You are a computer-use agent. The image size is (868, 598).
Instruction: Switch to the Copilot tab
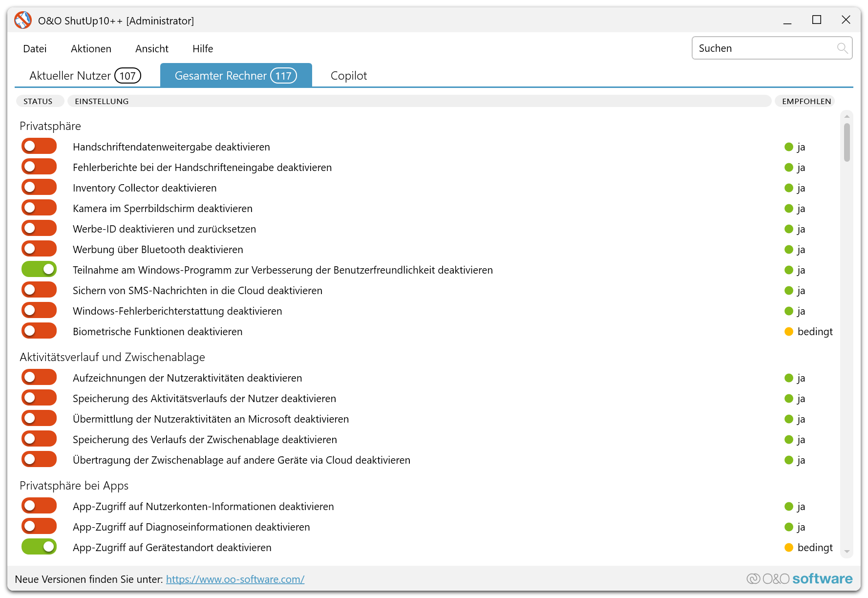point(348,76)
